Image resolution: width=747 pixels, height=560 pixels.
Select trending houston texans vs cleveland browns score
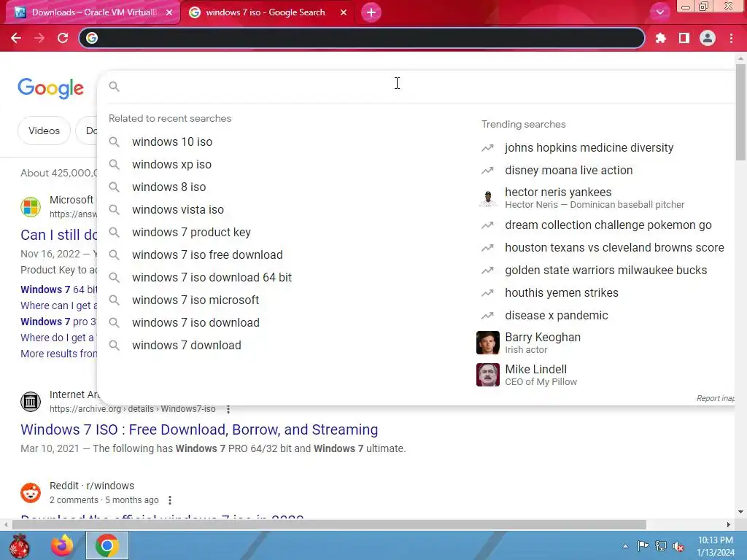pos(614,248)
